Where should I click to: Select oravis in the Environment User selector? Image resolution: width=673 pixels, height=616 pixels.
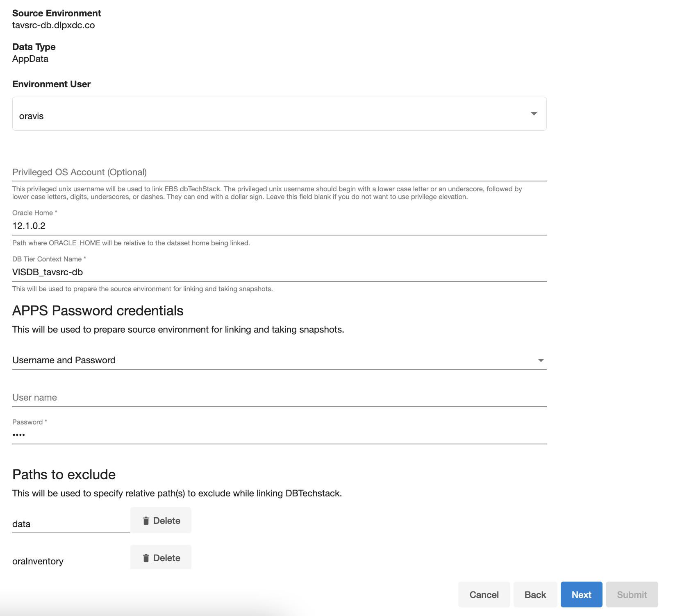pyautogui.click(x=164, y=116)
